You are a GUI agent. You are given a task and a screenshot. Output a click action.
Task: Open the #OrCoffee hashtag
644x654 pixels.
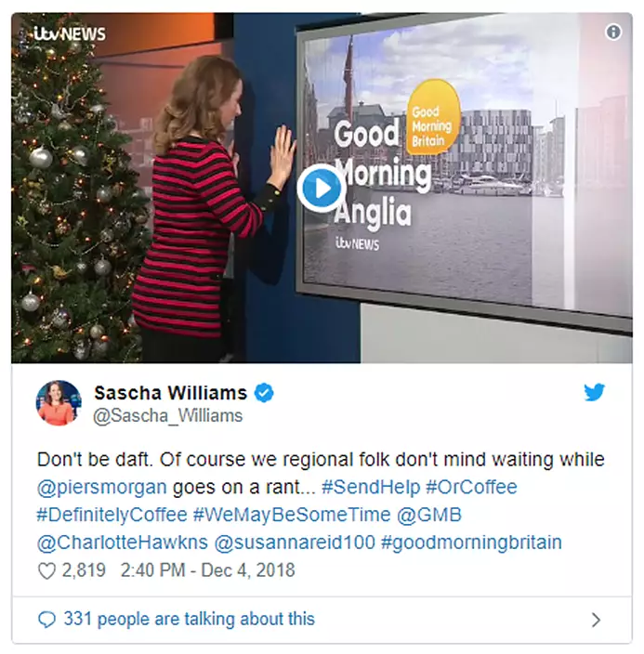[472, 487]
